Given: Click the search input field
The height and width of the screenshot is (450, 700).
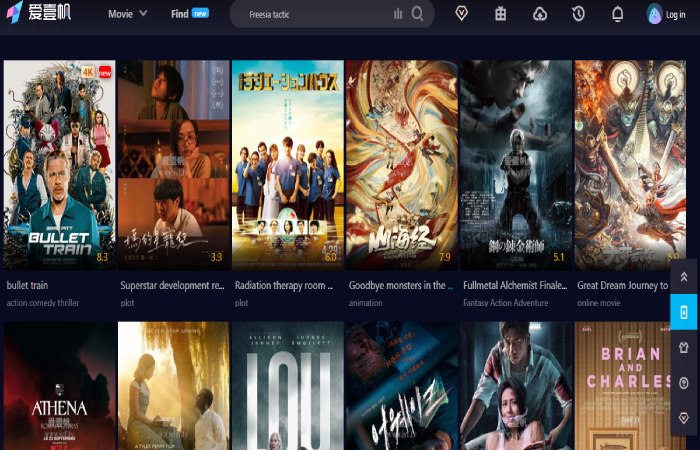Looking at the screenshot, I should click(310, 14).
